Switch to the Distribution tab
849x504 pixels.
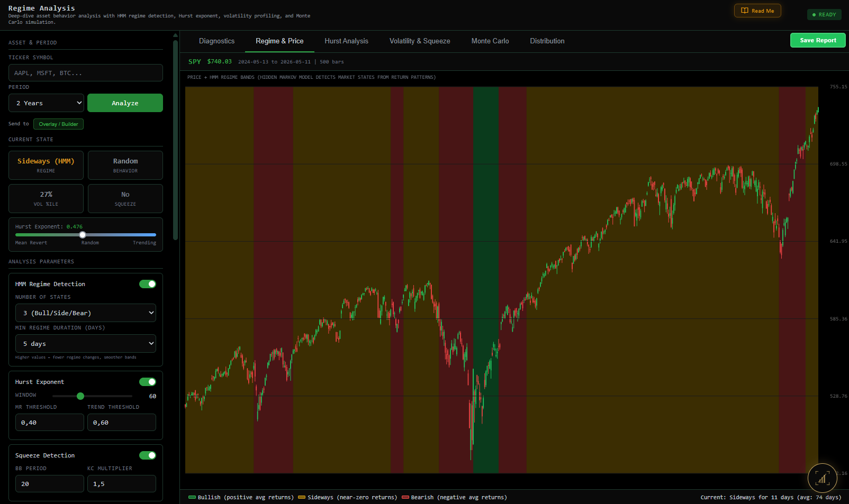coord(547,41)
